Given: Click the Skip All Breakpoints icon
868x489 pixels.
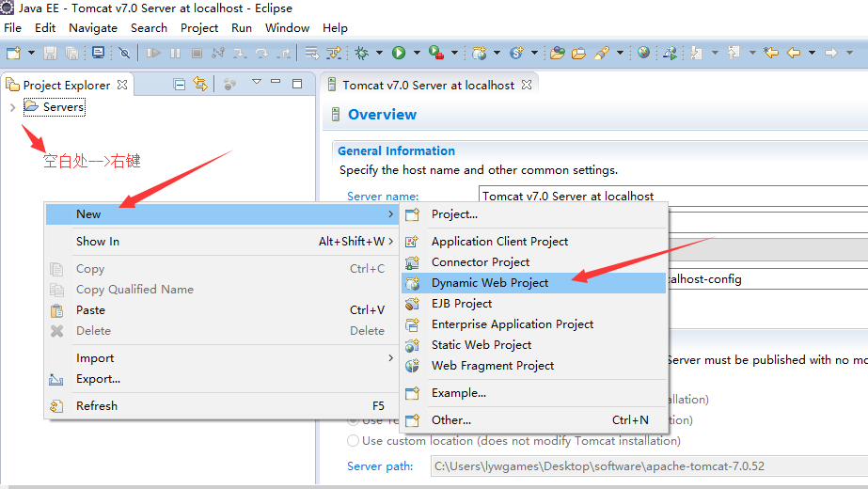Looking at the screenshot, I should (x=124, y=54).
